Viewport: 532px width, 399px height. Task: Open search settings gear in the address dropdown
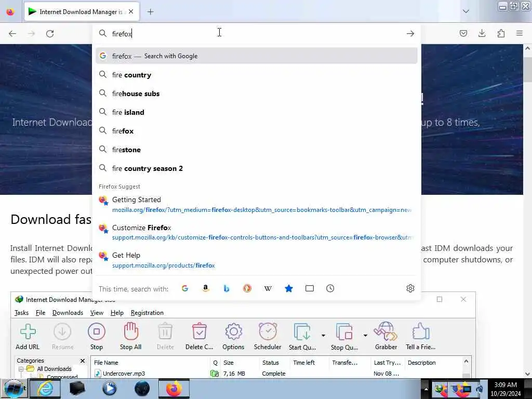click(x=410, y=288)
